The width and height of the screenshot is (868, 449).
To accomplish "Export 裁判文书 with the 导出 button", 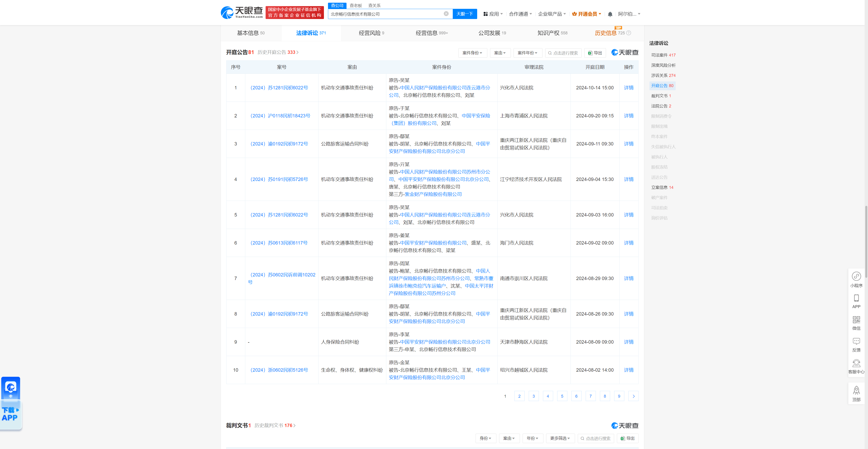I will coord(628,438).
